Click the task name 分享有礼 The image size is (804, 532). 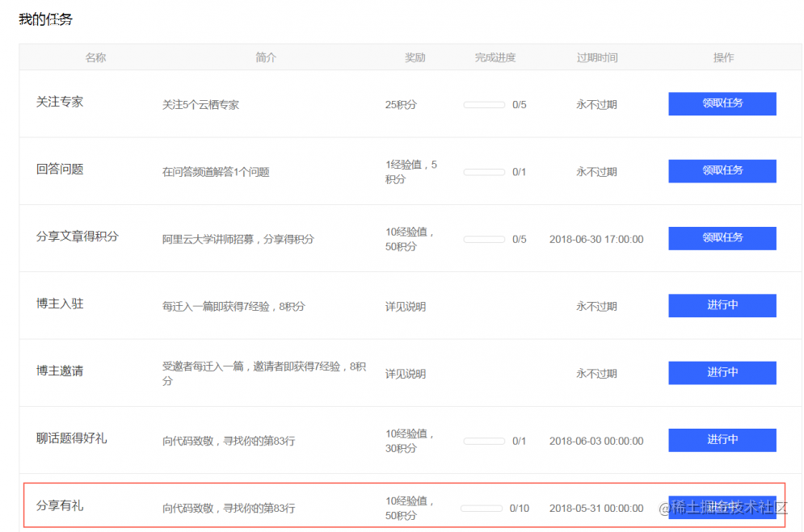pyautogui.click(x=60, y=505)
